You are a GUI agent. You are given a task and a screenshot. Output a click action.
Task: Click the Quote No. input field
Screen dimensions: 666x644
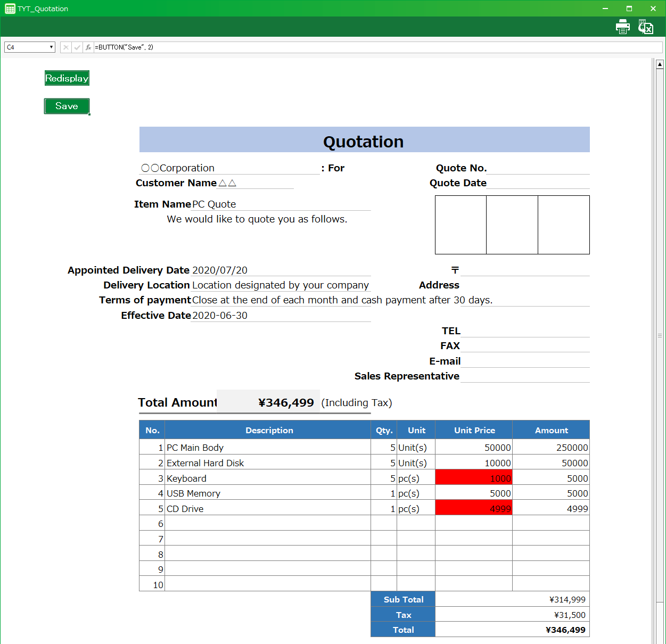[x=538, y=168]
